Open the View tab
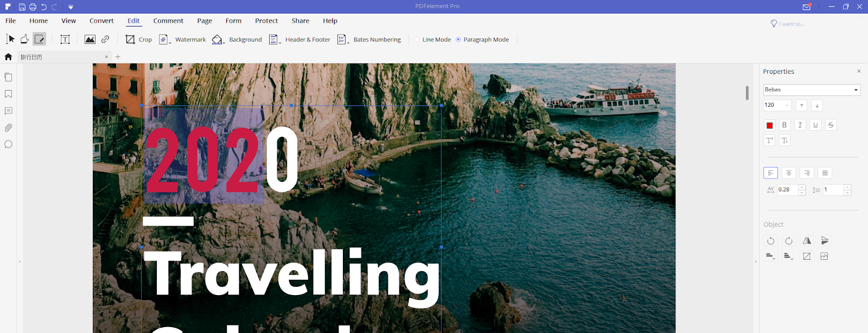868x333 pixels. (x=68, y=21)
